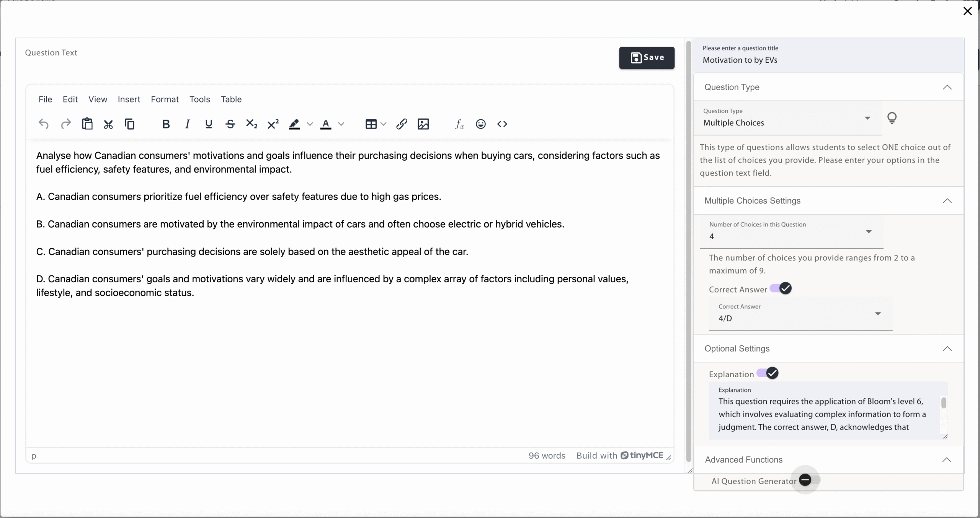Viewport: 980px width, 518px height.
Task: Turn off the Explanation toggle
Action: point(768,373)
